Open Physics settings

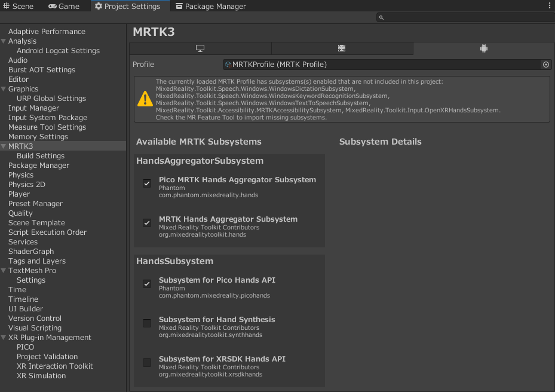click(x=21, y=175)
